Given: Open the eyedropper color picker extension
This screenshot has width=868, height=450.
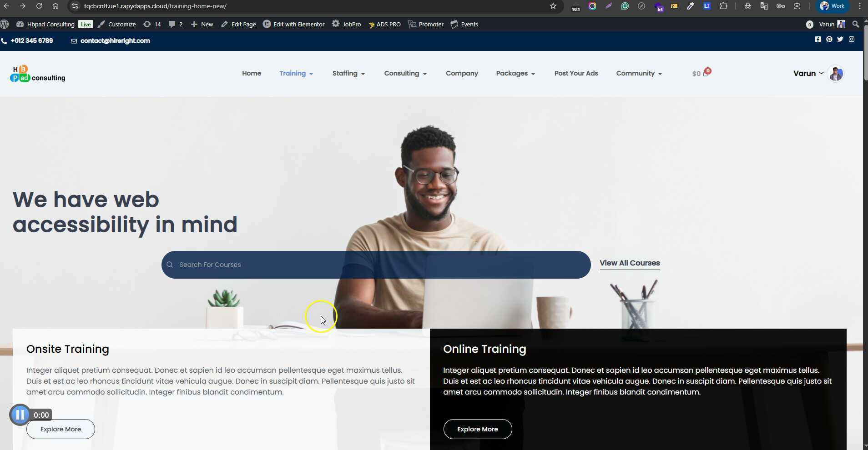Looking at the screenshot, I should point(691,6).
